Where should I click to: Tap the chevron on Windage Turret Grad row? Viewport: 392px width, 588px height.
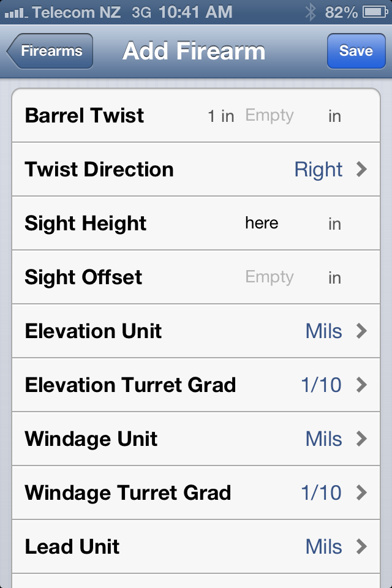(x=361, y=492)
